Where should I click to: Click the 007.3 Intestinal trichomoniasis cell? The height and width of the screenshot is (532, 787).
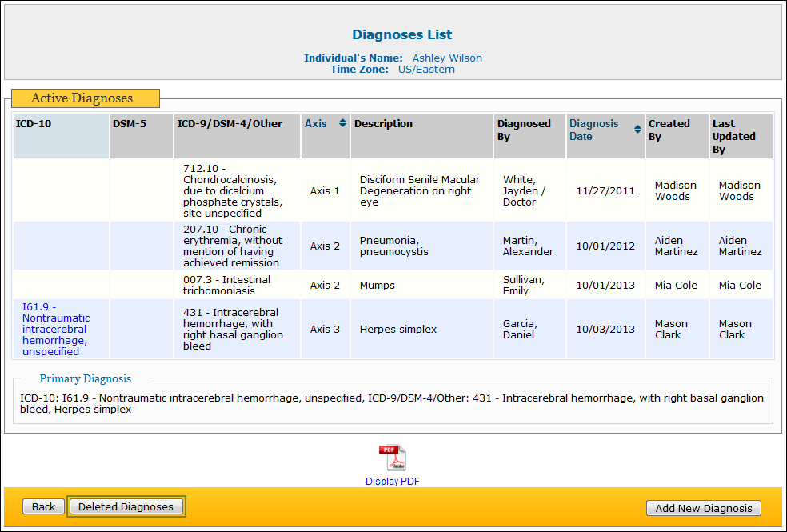[237, 285]
